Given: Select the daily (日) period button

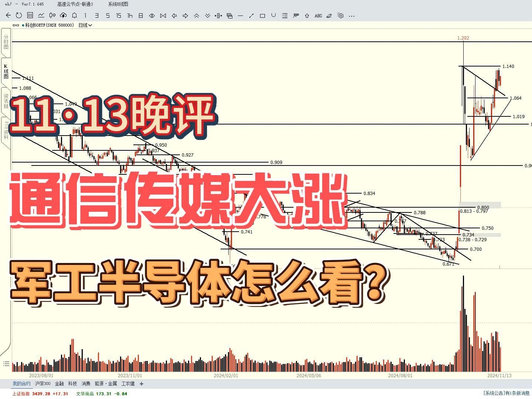Looking at the screenshot, I should (x=141, y=16).
